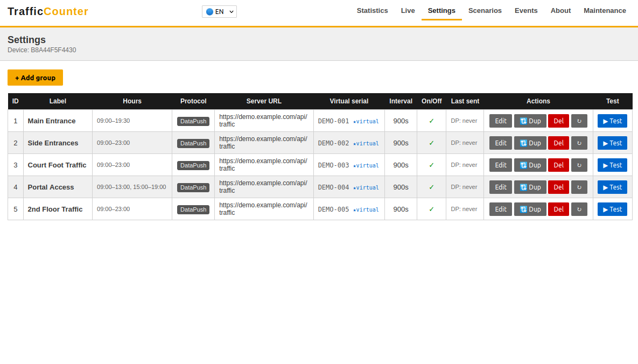Click the Court Foot Traffic label
The height and width of the screenshot is (364, 638).
(57, 165)
